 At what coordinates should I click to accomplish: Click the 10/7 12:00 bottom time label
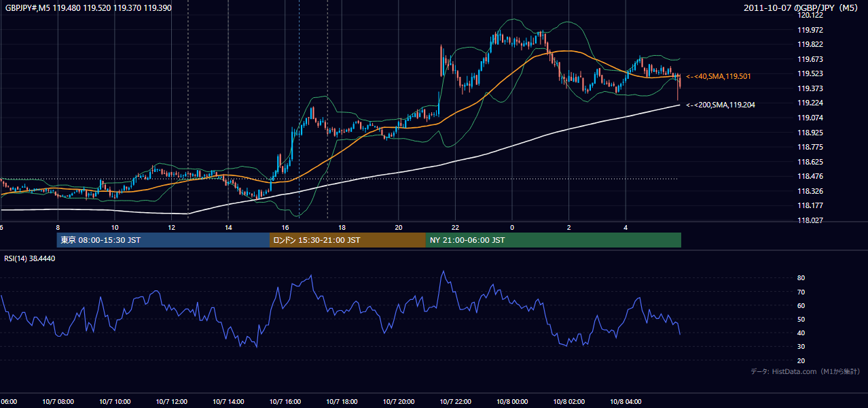coord(171,402)
